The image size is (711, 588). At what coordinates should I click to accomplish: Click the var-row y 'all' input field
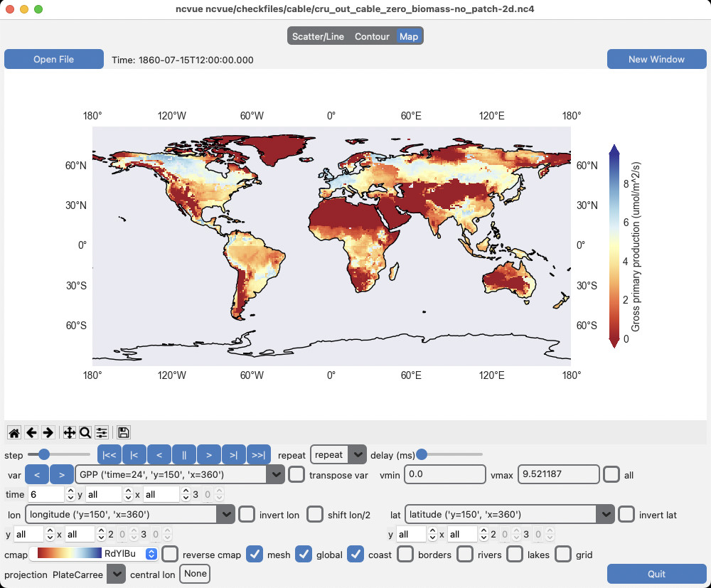(104, 494)
